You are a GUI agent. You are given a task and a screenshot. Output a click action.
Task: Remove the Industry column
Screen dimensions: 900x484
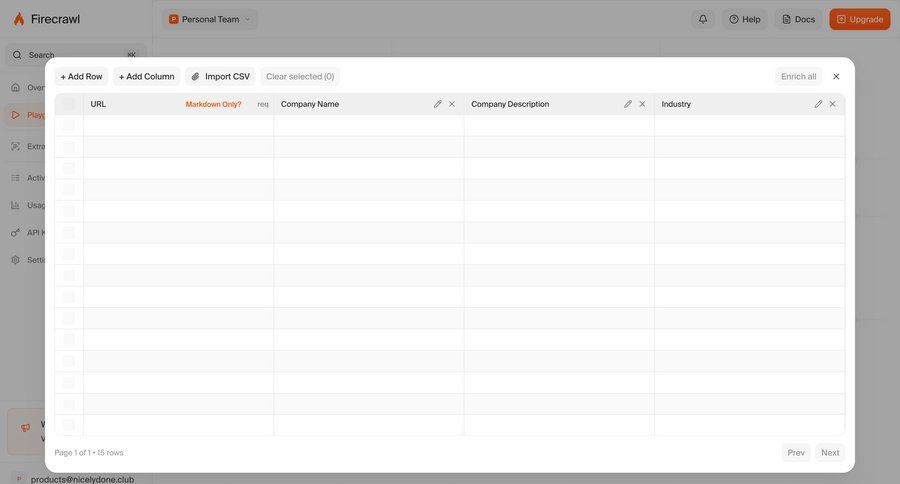(x=832, y=104)
